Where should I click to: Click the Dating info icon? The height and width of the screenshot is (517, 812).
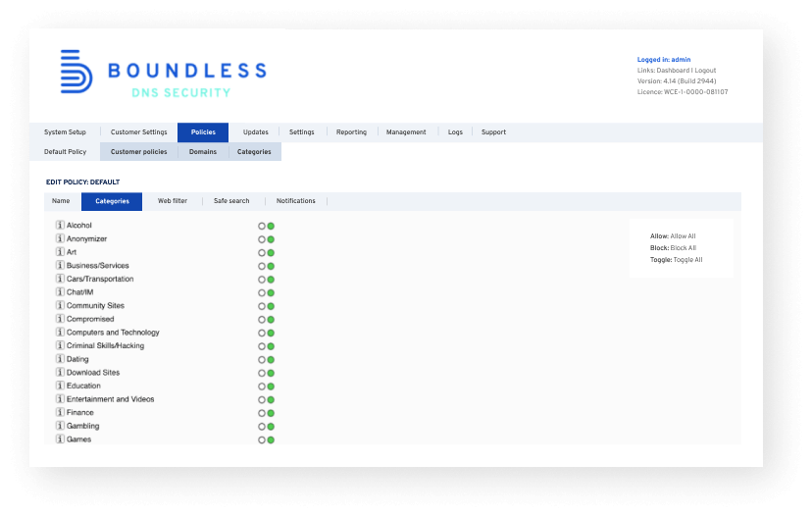[x=60, y=359]
